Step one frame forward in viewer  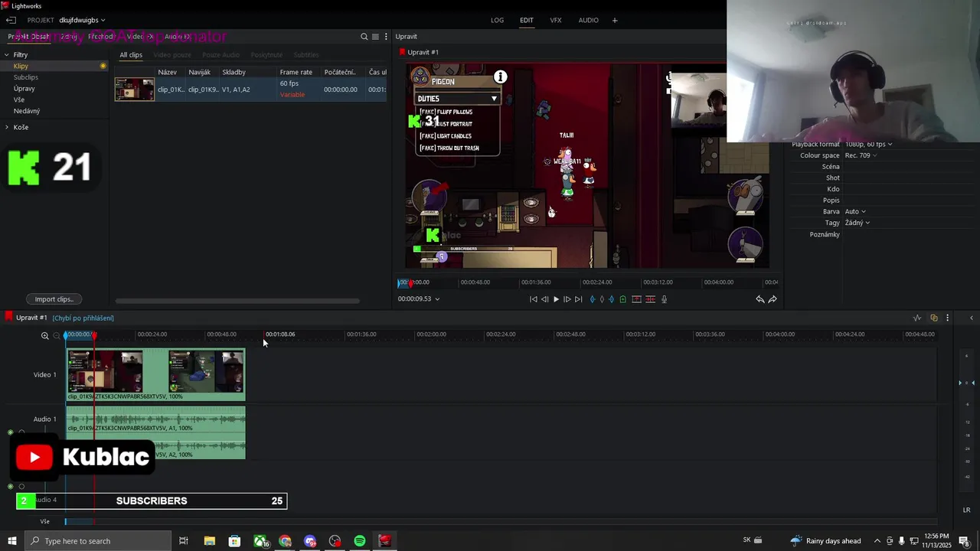coord(567,299)
